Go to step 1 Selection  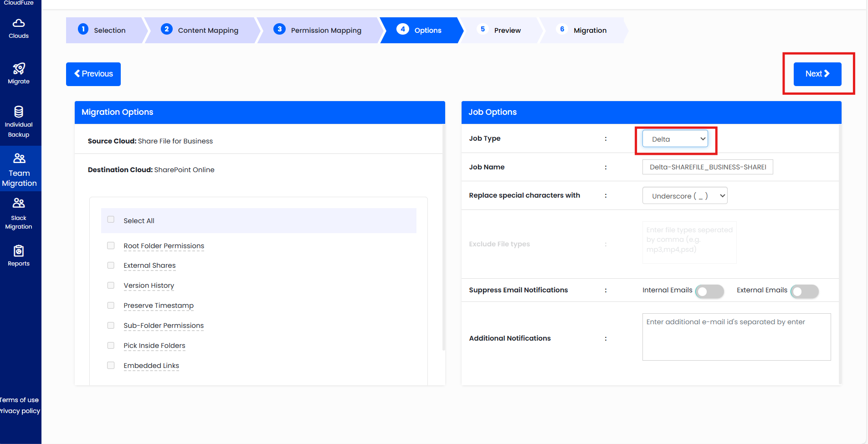point(104,30)
